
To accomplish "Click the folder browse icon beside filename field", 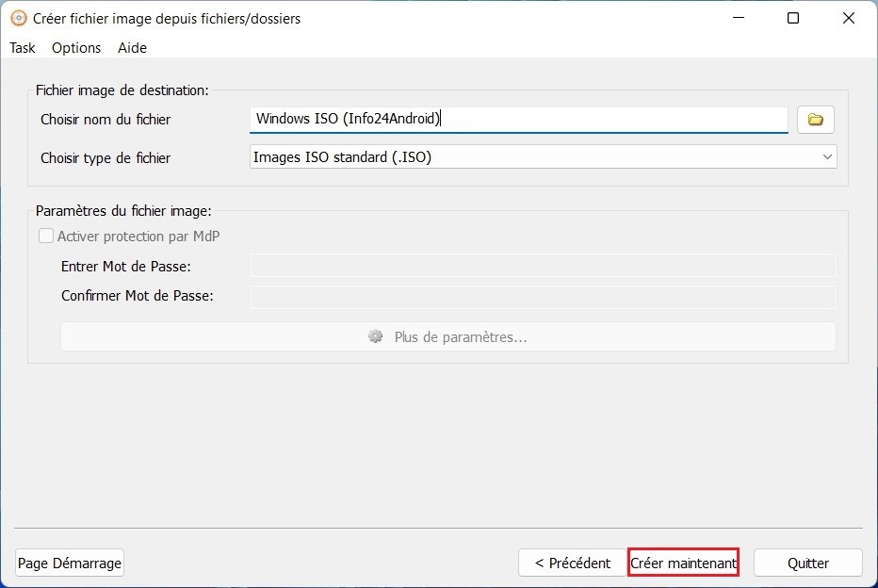I will point(815,119).
